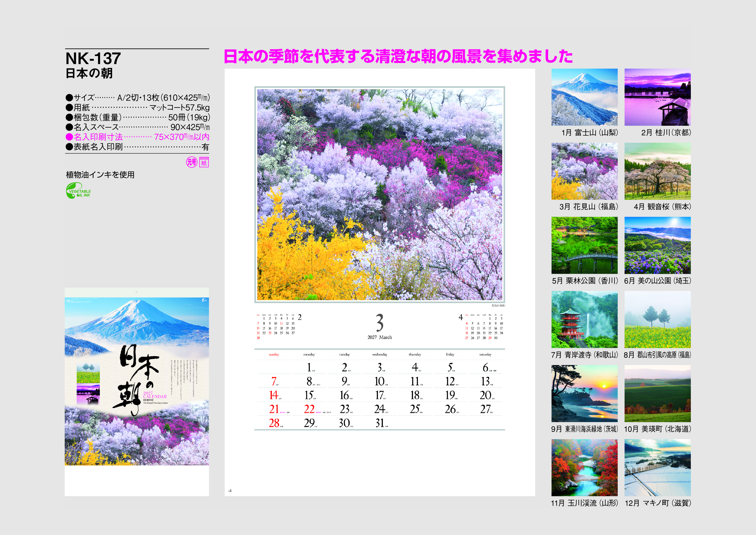Open the December snowy Makino thumbnail

click(x=657, y=468)
